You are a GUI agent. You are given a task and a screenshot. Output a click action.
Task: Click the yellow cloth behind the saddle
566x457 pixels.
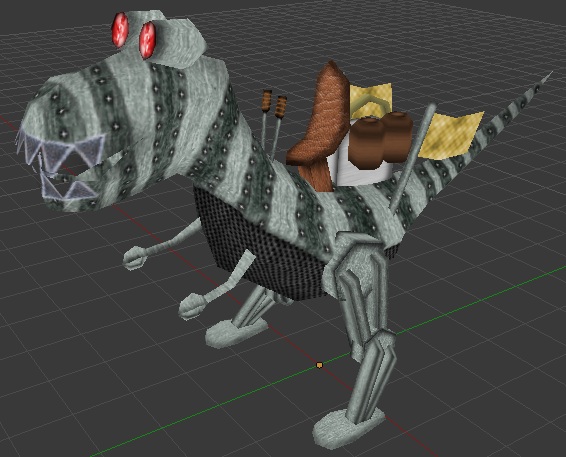click(x=371, y=99)
